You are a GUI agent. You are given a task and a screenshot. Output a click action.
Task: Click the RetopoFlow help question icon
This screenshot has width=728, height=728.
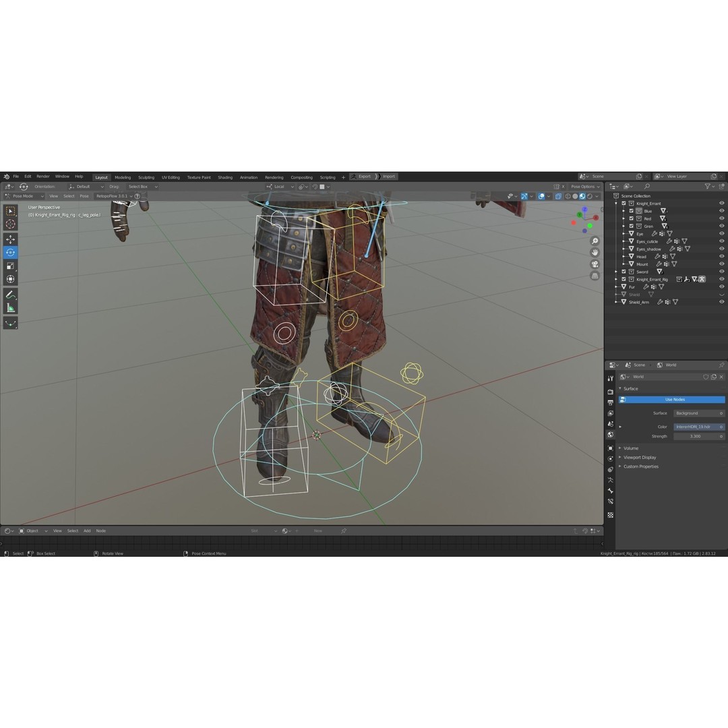[137, 196]
